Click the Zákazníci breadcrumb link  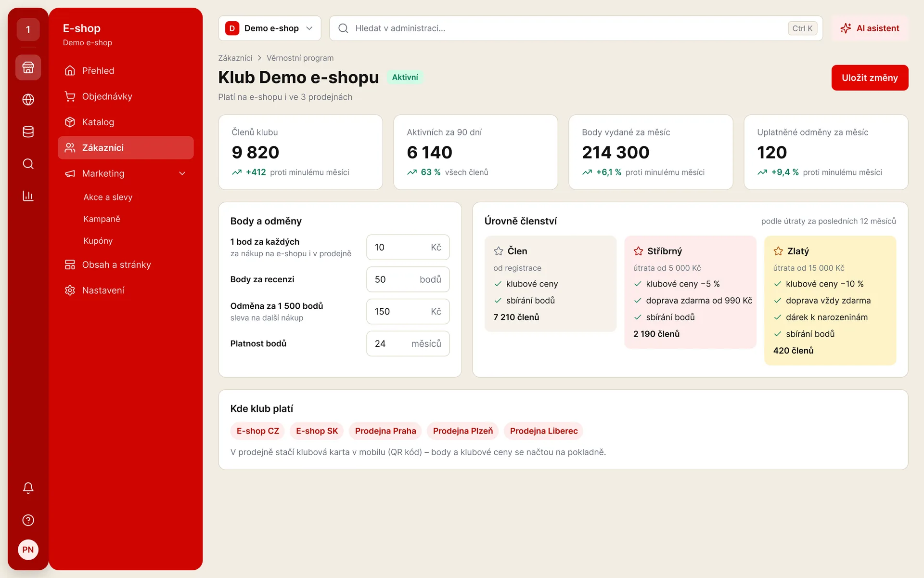tap(235, 58)
